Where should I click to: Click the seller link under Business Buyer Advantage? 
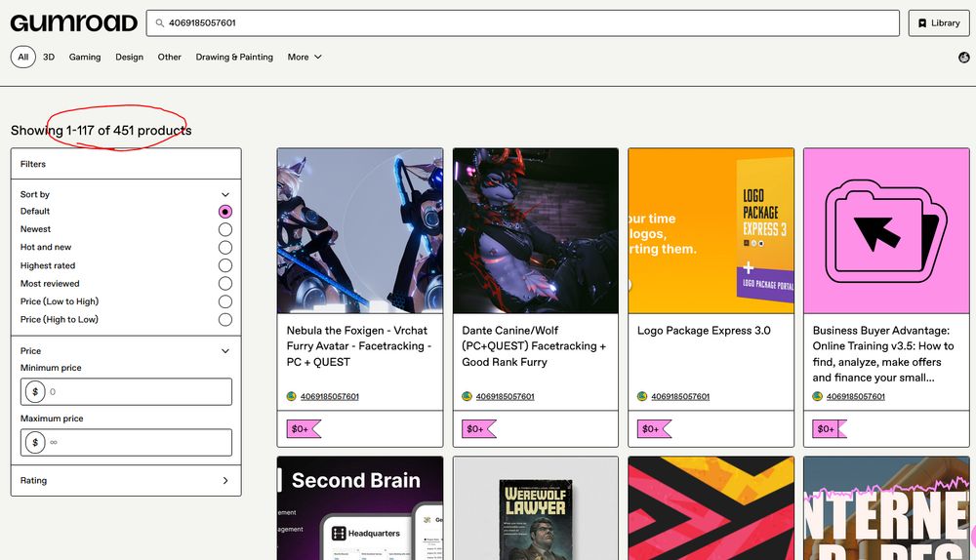point(856,396)
